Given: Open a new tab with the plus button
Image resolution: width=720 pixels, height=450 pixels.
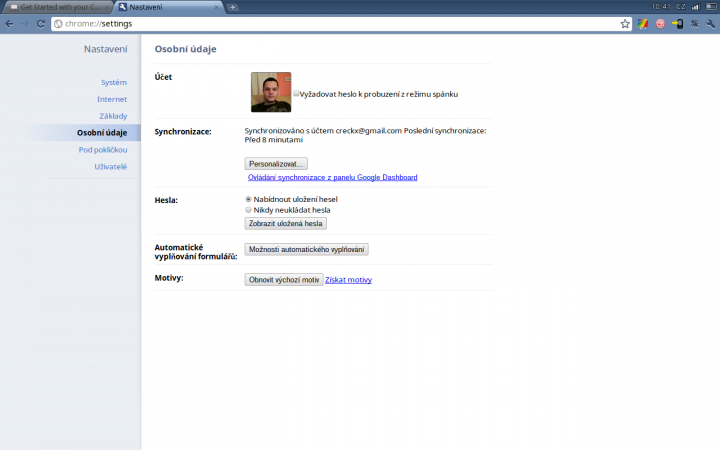Looking at the screenshot, I should pos(233,7).
